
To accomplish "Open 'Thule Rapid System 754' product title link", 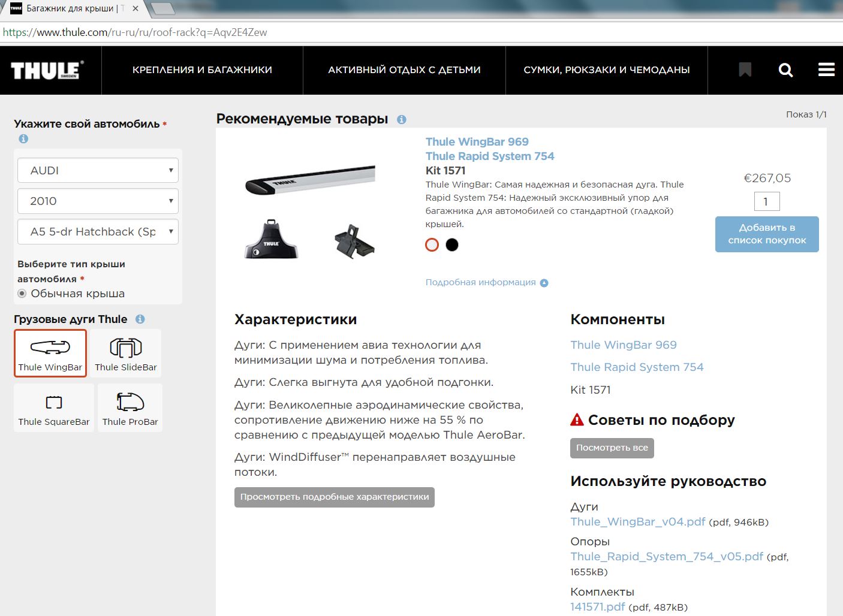I will (x=490, y=156).
